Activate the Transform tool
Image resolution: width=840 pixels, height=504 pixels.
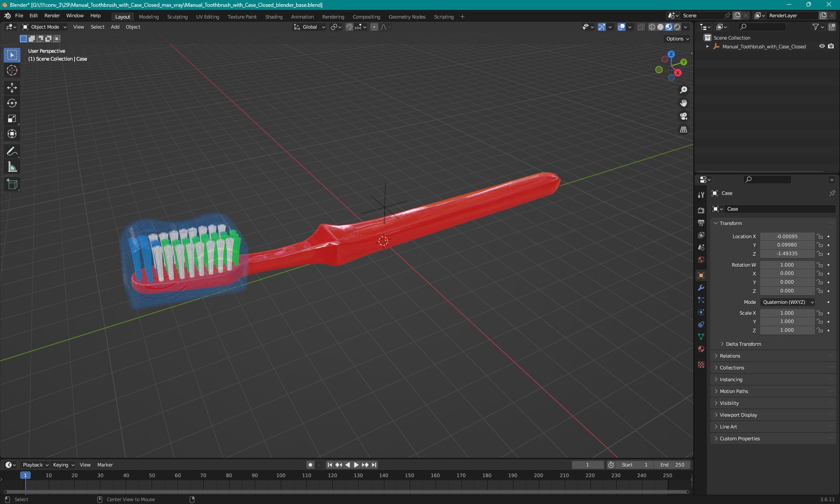tap(12, 134)
